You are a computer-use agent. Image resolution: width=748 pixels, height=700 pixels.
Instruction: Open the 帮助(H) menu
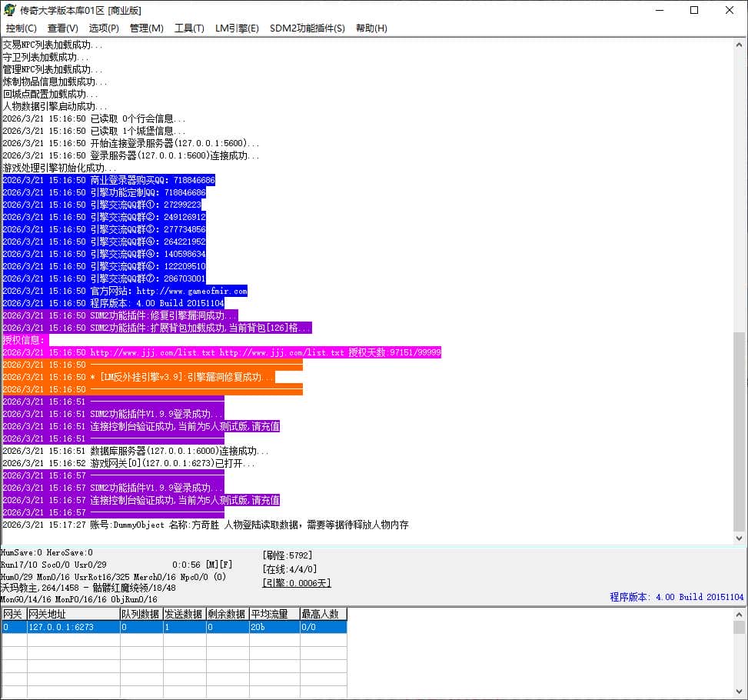coord(371,28)
